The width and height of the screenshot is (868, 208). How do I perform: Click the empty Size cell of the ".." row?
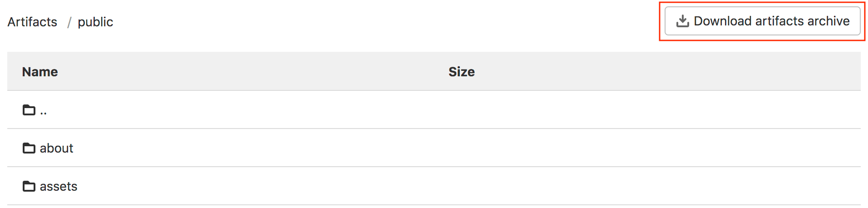[461, 110]
